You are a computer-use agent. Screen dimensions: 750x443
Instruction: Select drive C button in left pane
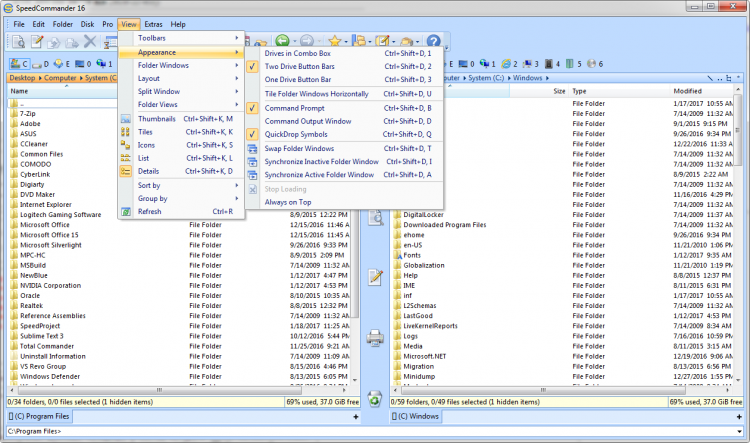tap(20, 64)
